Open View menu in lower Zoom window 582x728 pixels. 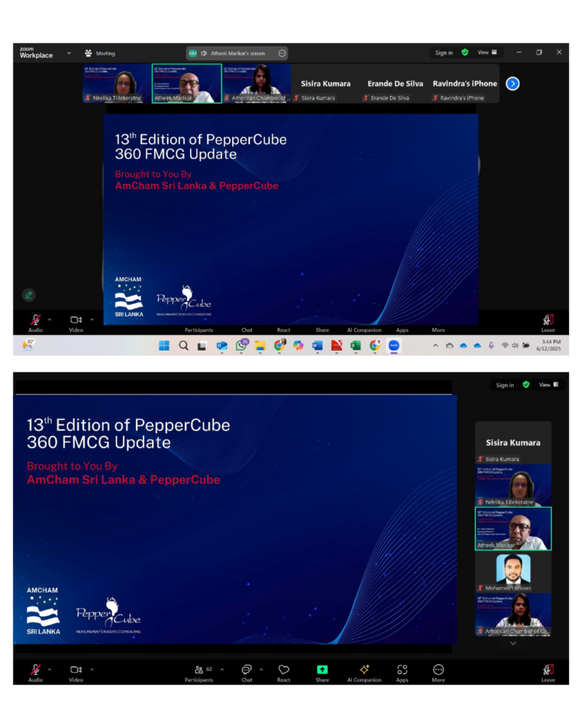[x=549, y=385]
